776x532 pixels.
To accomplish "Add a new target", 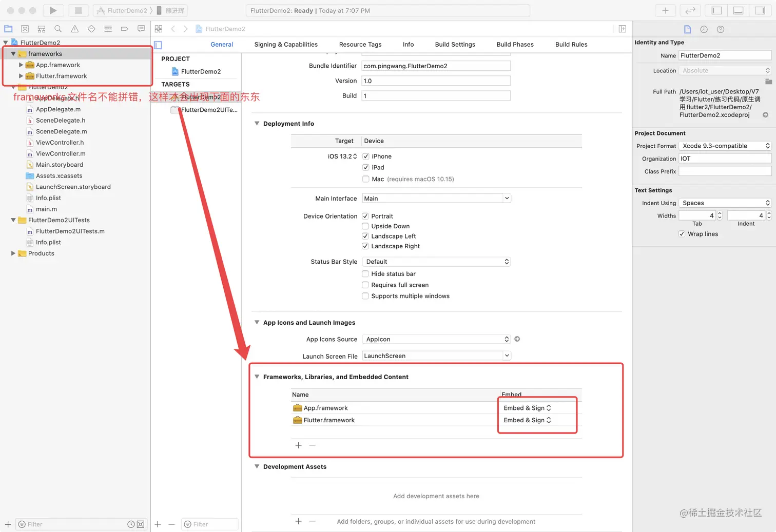I will pos(158,524).
